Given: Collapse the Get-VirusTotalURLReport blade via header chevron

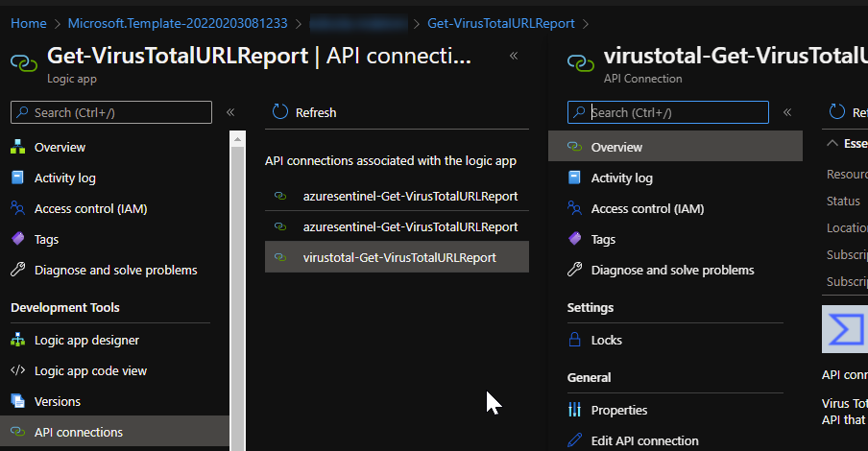Looking at the screenshot, I should (x=514, y=56).
